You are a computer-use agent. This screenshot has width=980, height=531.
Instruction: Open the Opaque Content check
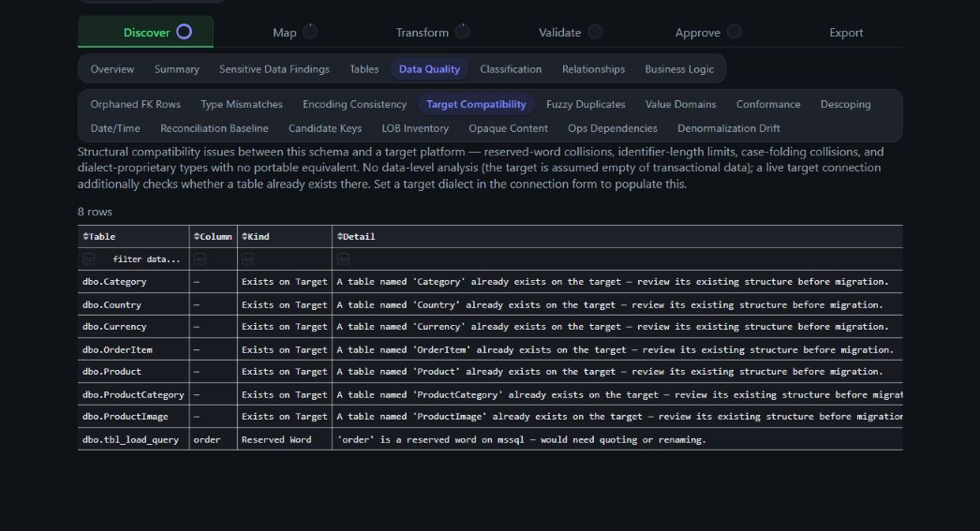tap(508, 128)
